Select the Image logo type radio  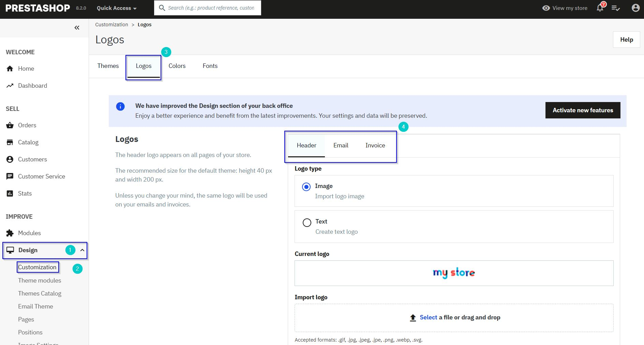coord(306,187)
